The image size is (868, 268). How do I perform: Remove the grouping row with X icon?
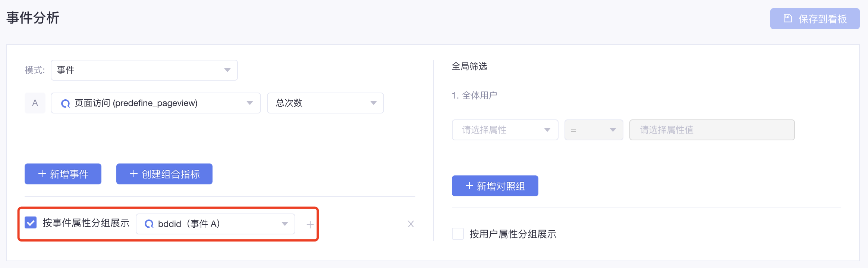tap(411, 224)
